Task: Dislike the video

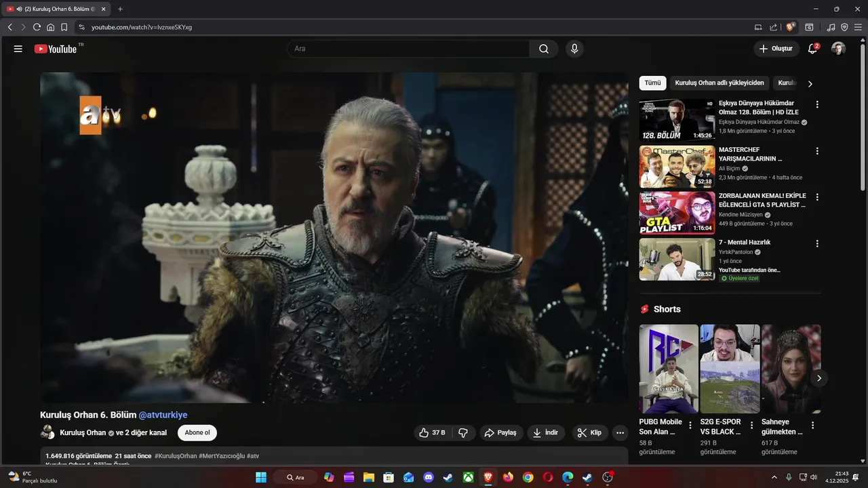Action: 463,432
